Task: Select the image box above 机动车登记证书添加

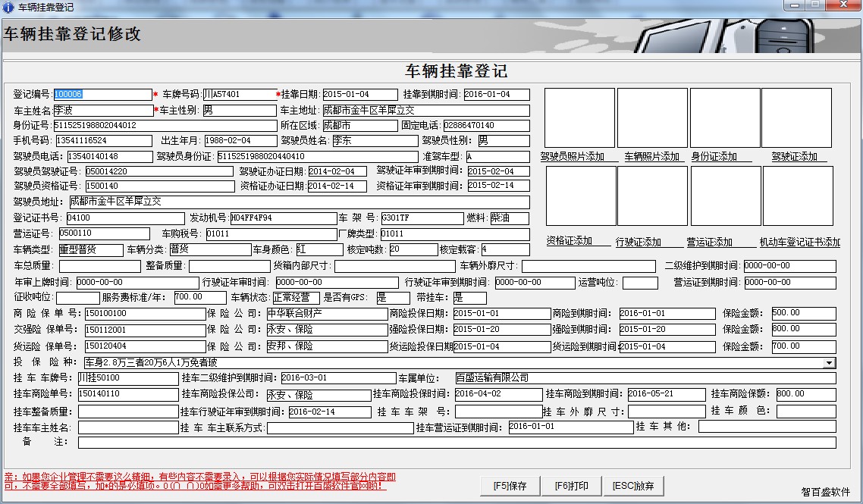Action: point(798,196)
